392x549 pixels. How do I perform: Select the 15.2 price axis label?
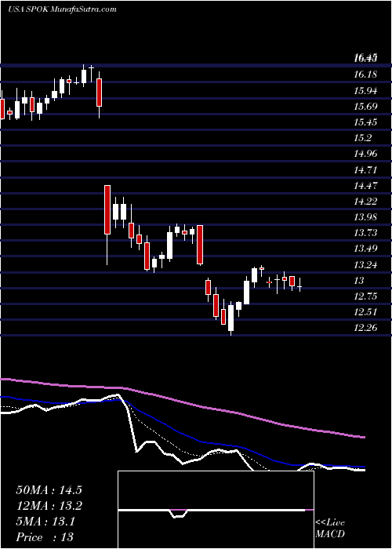pyautogui.click(x=362, y=138)
